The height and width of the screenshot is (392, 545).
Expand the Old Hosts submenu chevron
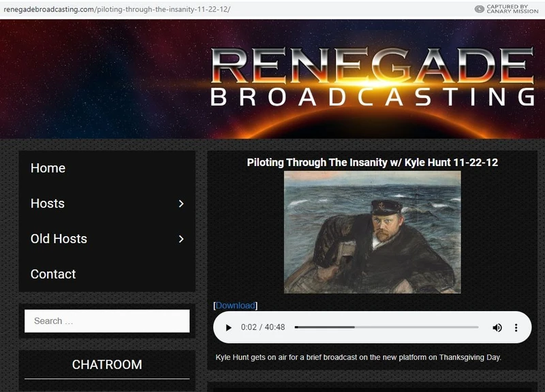pos(181,239)
